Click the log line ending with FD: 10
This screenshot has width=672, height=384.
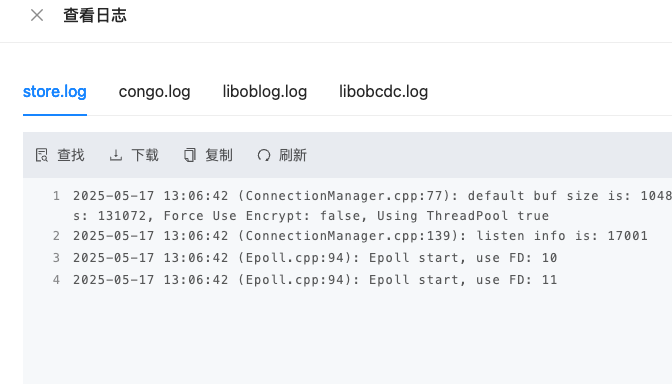[x=315, y=258]
